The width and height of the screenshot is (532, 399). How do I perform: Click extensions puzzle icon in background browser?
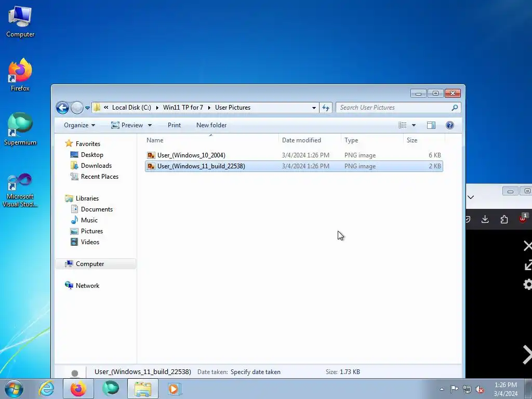504,219
